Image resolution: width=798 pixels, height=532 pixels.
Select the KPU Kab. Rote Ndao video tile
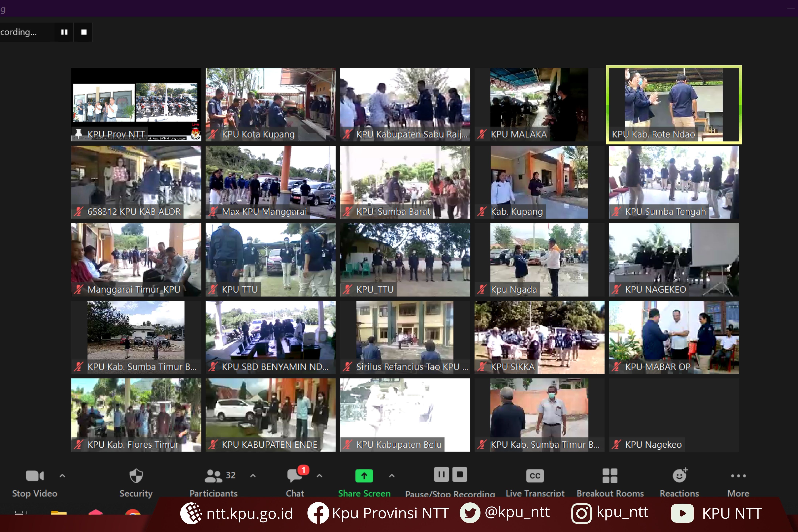[673, 104]
